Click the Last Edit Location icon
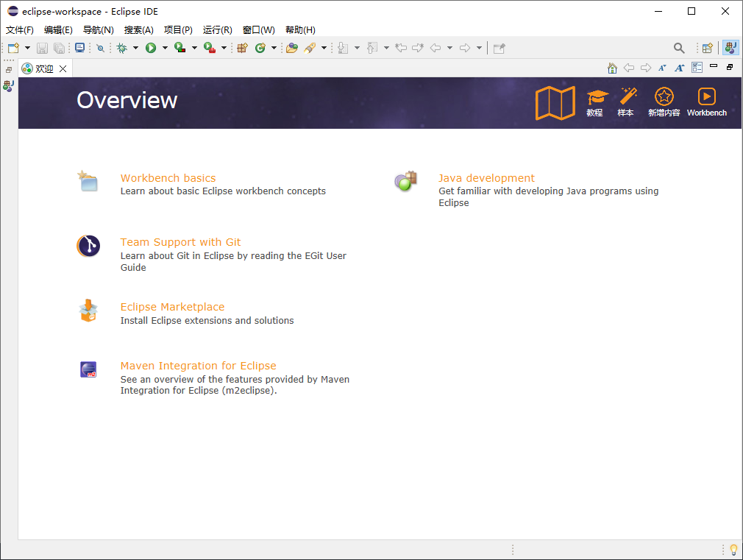The width and height of the screenshot is (743, 560). (x=401, y=48)
